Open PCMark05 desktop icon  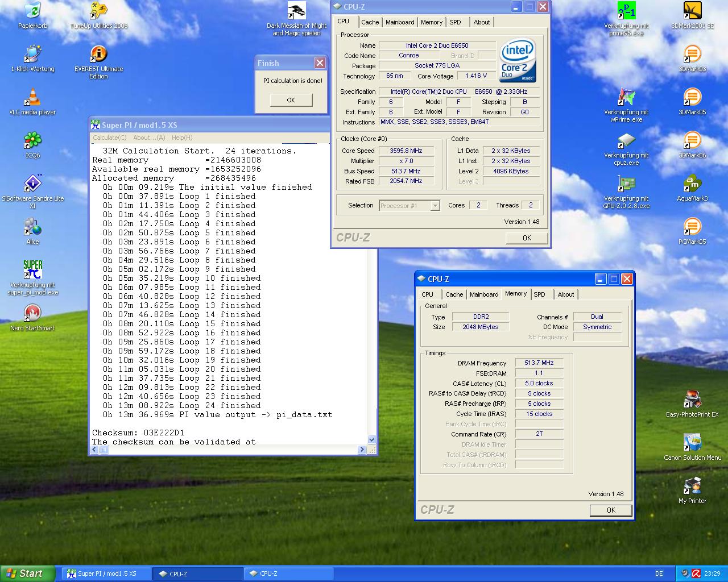(x=692, y=227)
